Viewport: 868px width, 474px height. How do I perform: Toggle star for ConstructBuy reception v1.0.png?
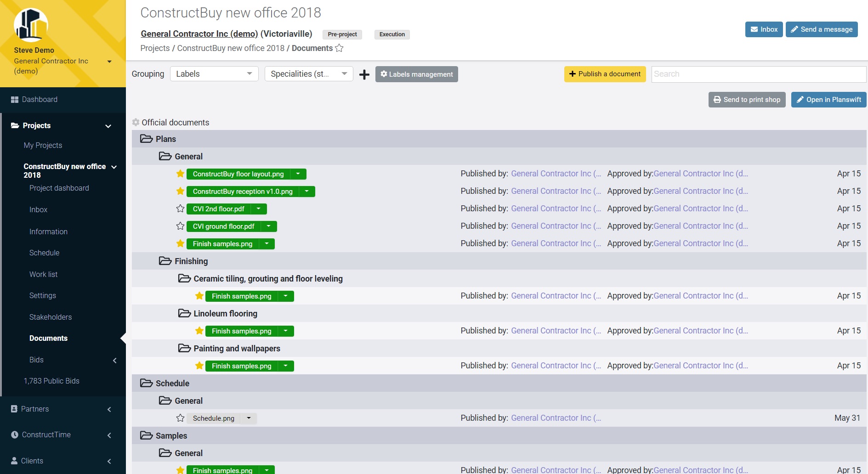[x=180, y=192]
